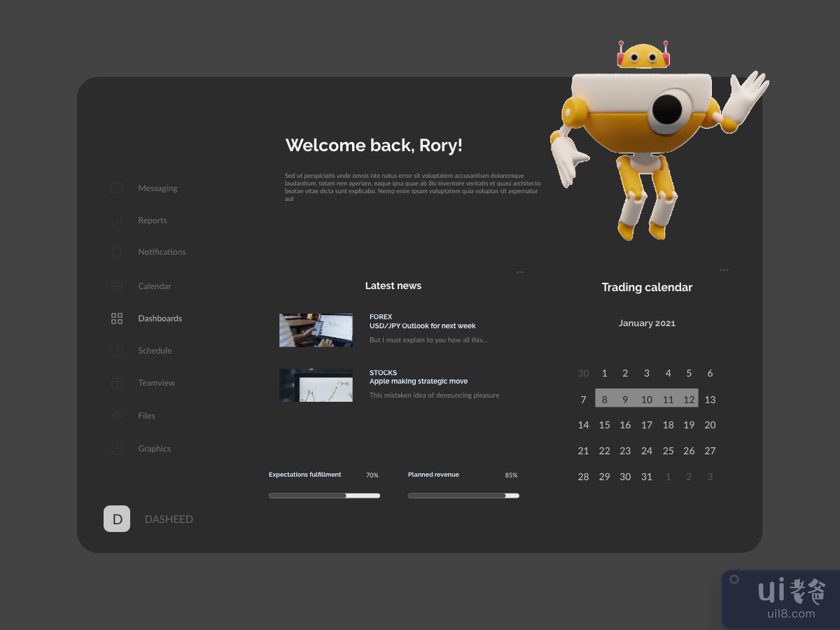The height and width of the screenshot is (630, 840).
Task: Click the Schedule clock icon
Action: point(117,351)
